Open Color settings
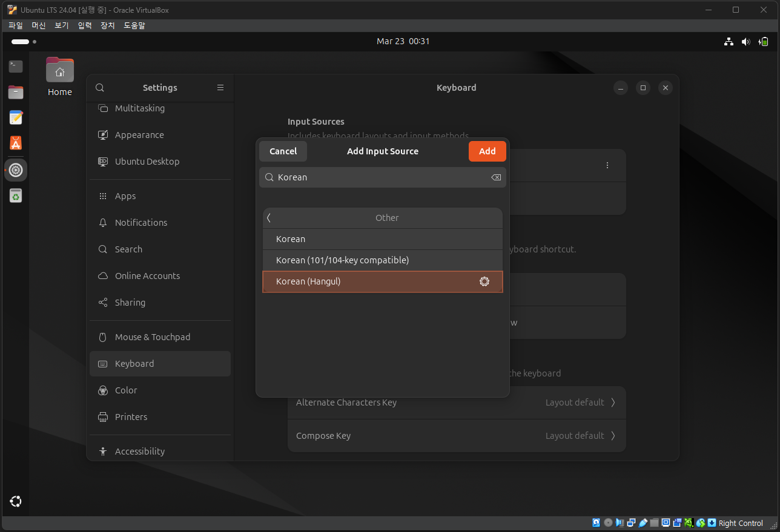This screenshot has width=780, height=532. click(160, 390)
